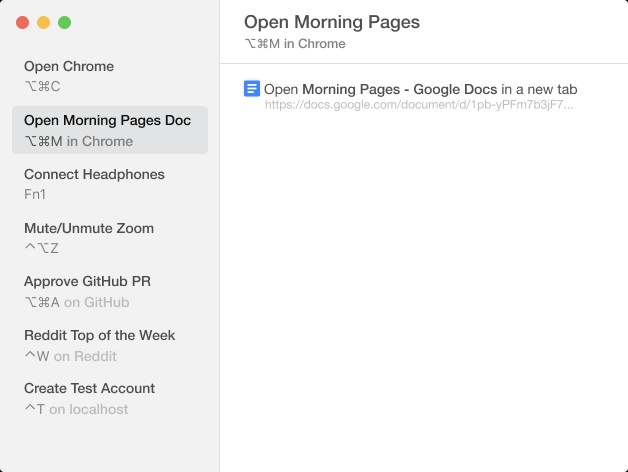This screenshot has height=472, width=628.
Task: Select the Open Chrome shortcut
Action: pyautogui.click(x=110, y=76)
